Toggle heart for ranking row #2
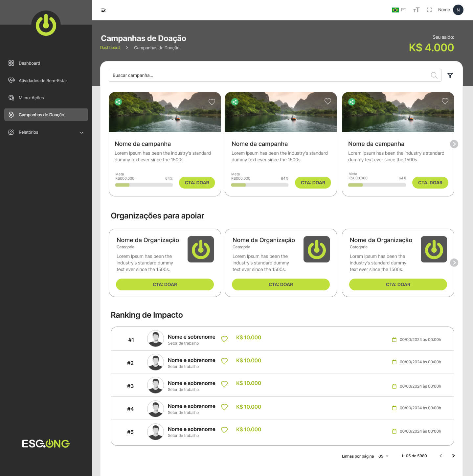The width and height of the screenshot is (473, 476). coord(224,361)
